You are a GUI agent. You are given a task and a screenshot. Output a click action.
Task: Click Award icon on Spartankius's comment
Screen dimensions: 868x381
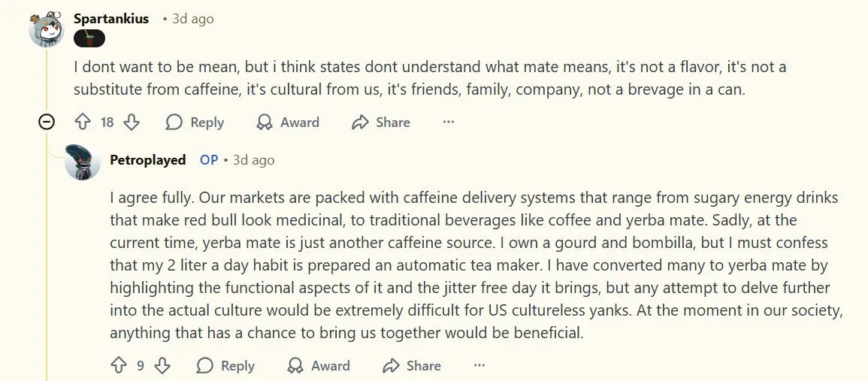click(265, 122)
